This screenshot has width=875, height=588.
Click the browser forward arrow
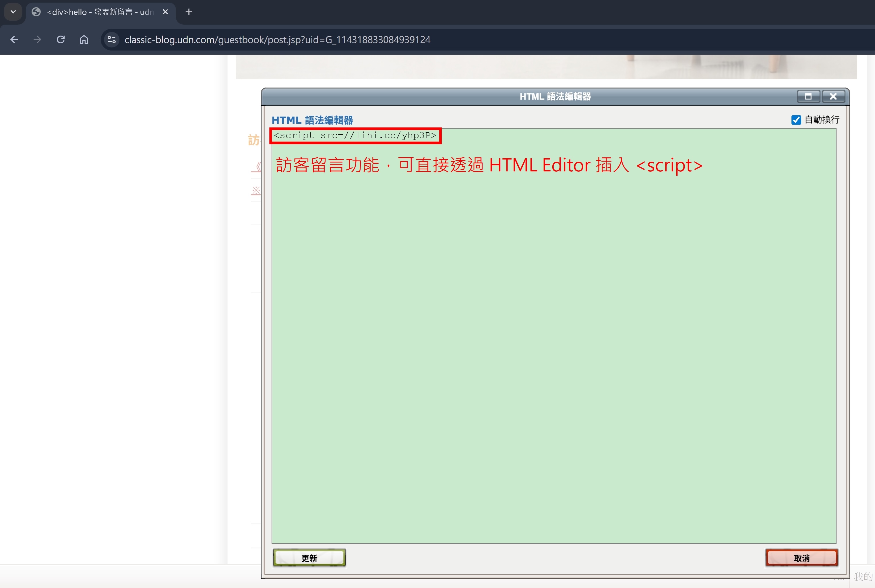(x=37, y=39)
